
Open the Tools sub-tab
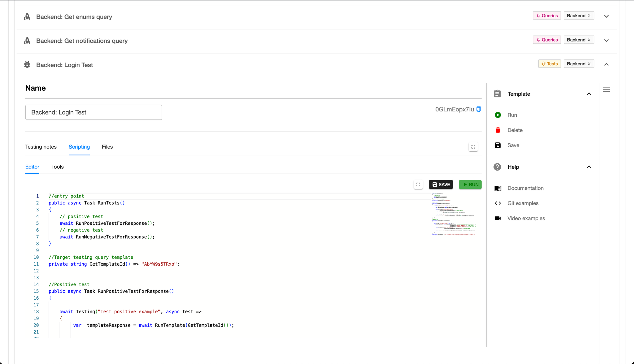pyautogui.click(x=57, y=167)
